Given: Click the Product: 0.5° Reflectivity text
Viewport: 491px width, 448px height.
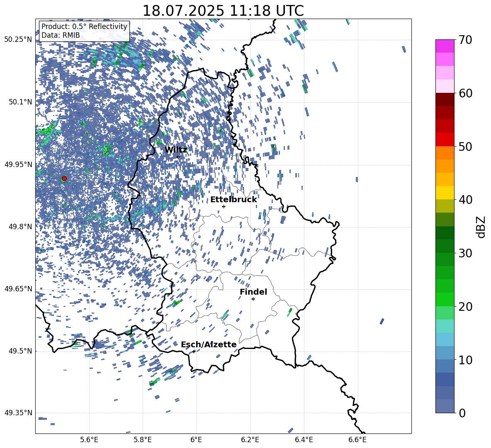Looking at the screenshot, I should (x=84, y=27).
